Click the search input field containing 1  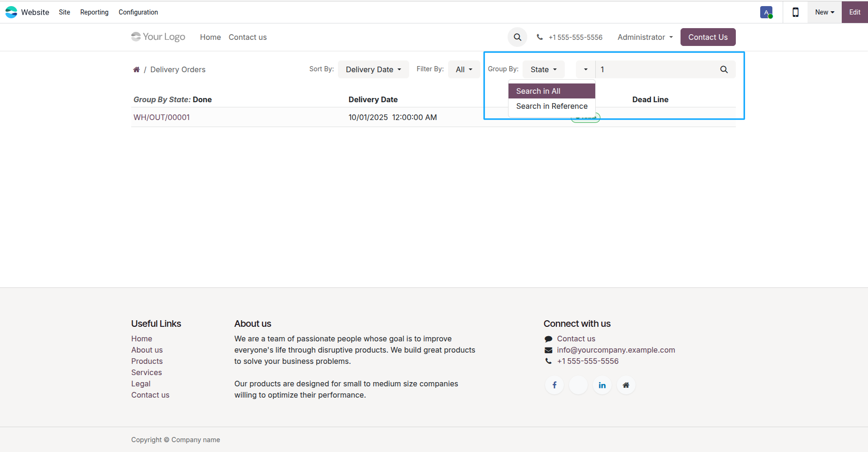[654, 69]
